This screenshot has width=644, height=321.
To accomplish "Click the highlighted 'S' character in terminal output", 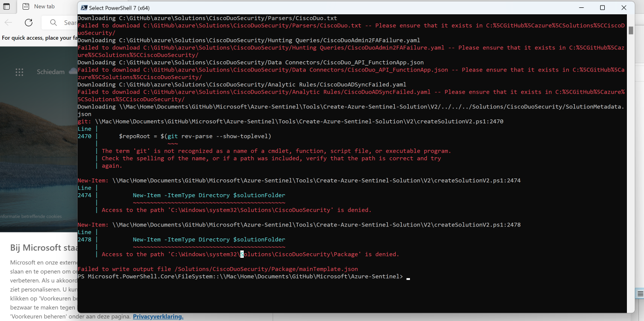I will coord(242,254).
